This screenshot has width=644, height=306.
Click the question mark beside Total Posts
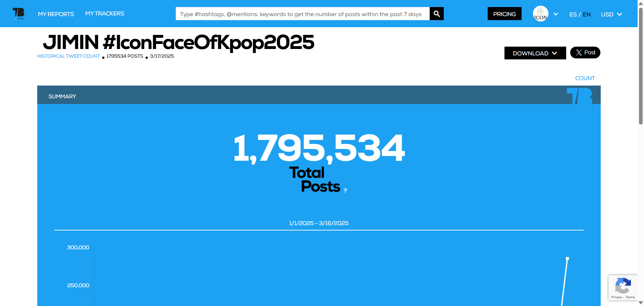(345, 191)
